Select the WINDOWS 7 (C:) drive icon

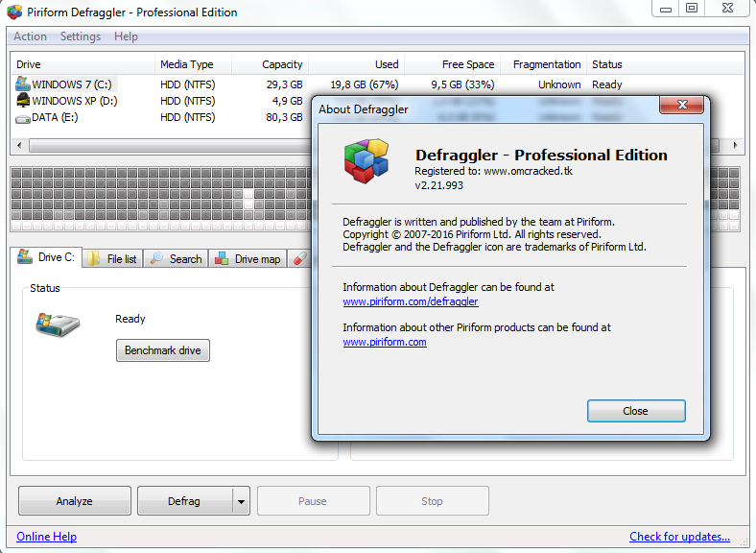click(x=22, y=84)
